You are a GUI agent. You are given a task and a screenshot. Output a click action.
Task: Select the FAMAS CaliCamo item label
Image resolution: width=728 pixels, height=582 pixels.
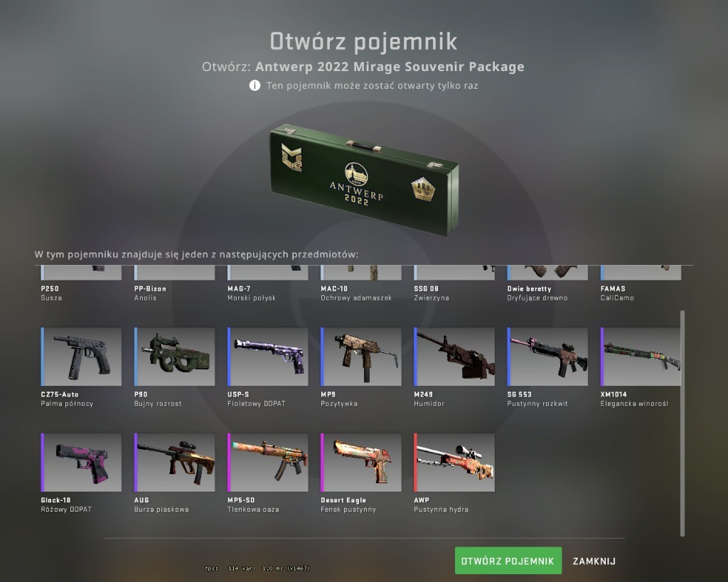coord(617,293)
